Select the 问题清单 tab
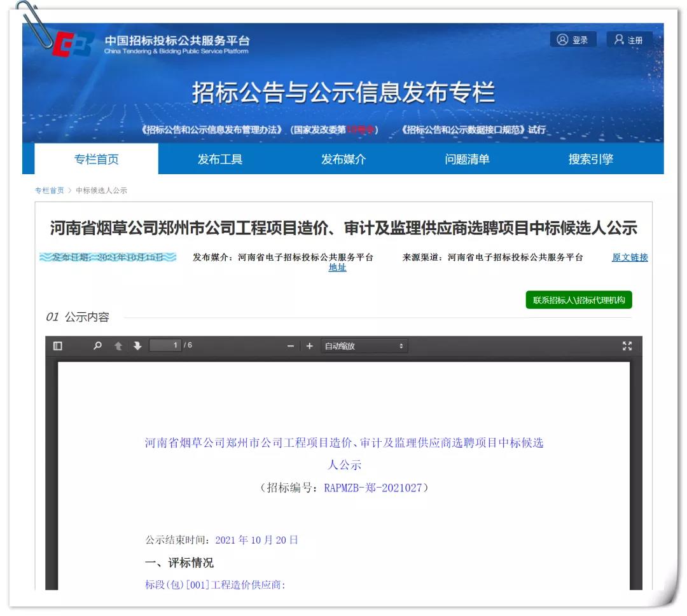The height and width of the screenshot is (616, 687). [x=467, y=159]
